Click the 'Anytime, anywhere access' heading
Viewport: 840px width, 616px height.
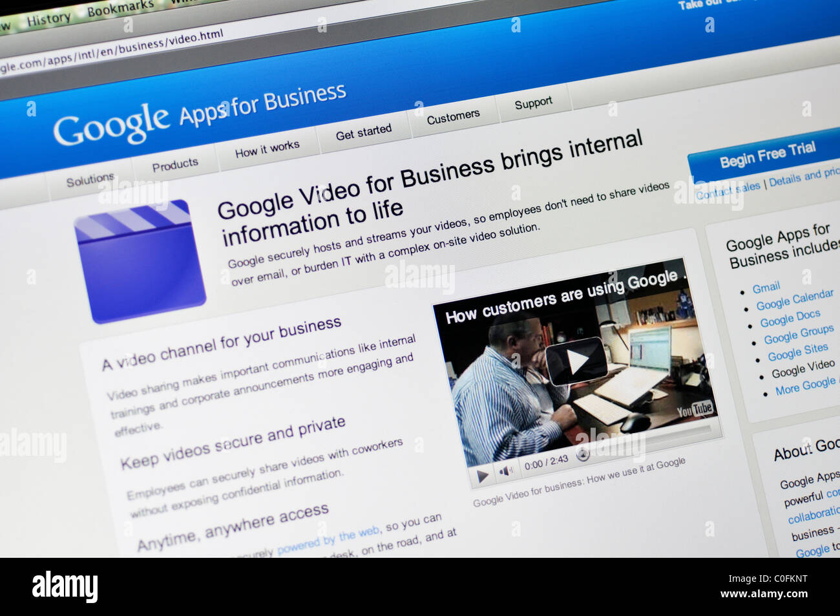pyautogui.click(x=233, y=527)
